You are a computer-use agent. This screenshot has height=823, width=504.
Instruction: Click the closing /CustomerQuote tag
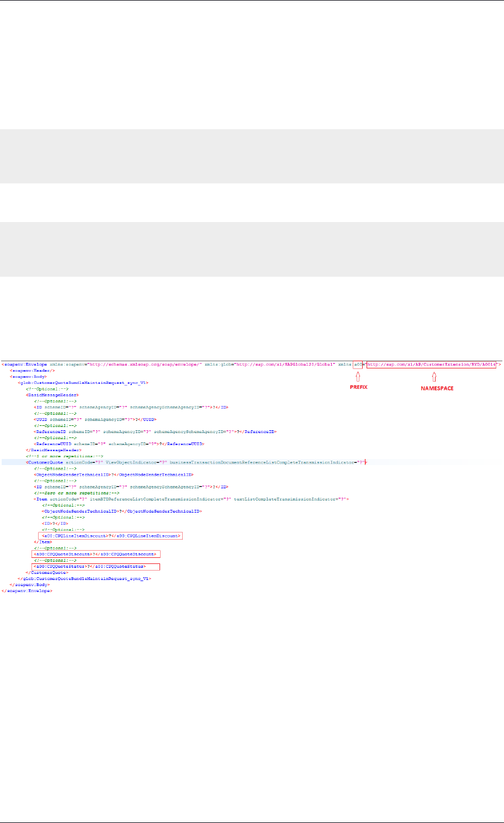(47, 572)
